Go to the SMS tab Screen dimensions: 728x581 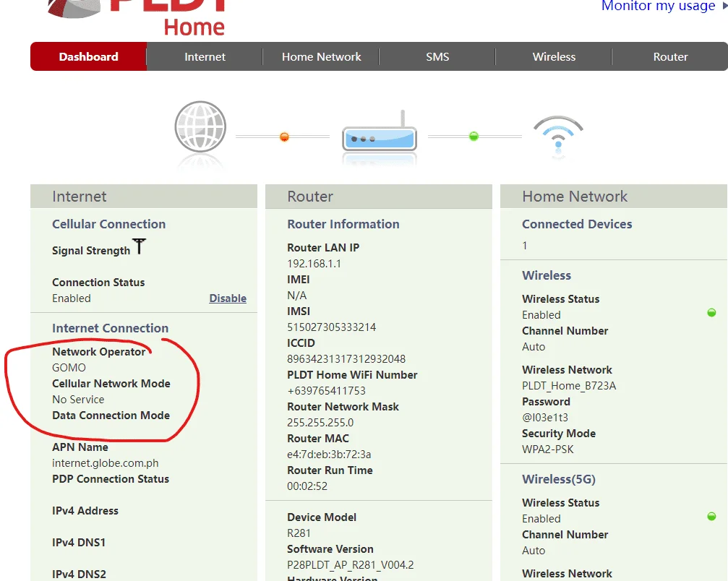click(437, 56)
